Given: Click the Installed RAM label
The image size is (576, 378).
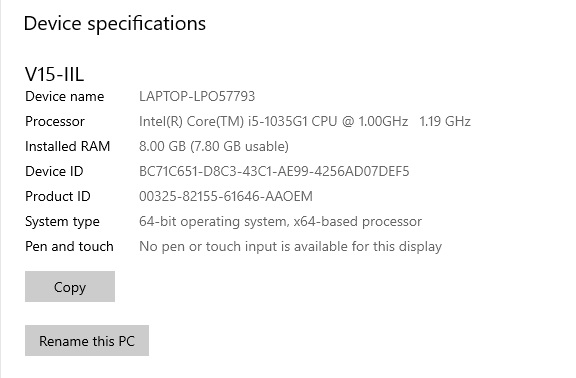Looking at the screenshot, I should point(68,147).
